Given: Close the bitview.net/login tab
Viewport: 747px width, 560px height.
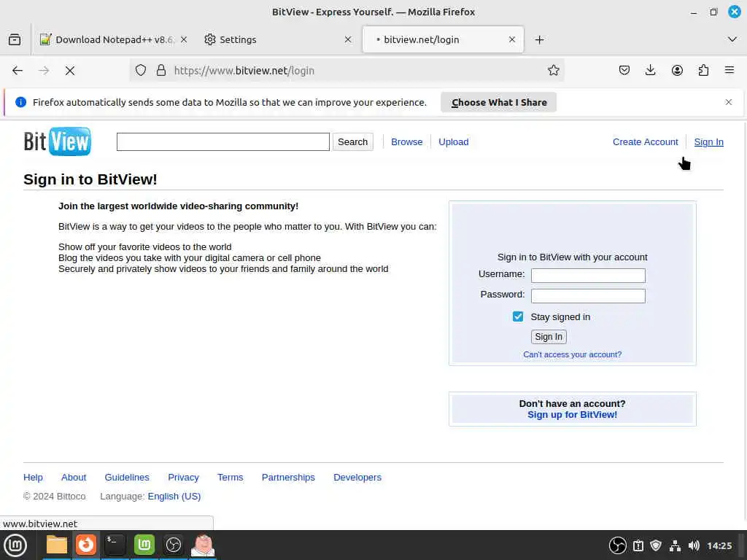Looking at the screenshot, I should 512,39.
